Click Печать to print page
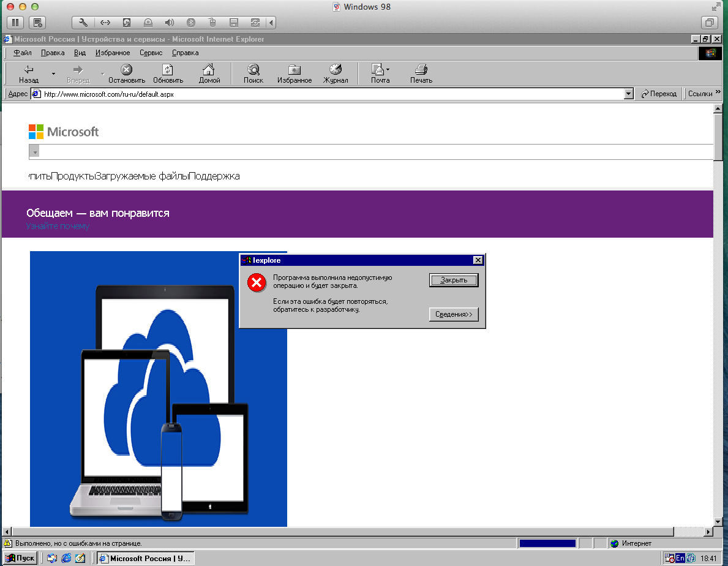The height and width of the screenshot is (566, 728). (421, 74)
